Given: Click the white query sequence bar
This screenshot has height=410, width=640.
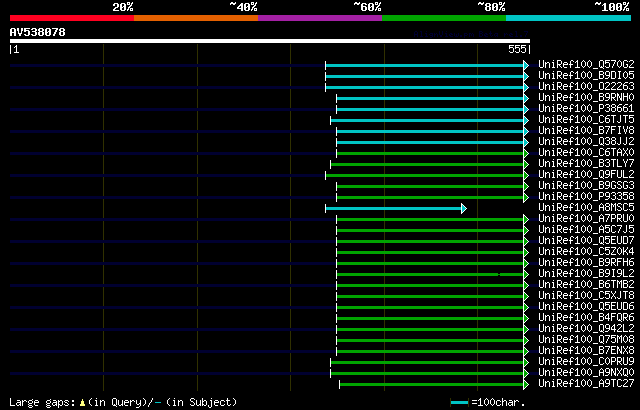Looking at the screenshot, I should pyautogui.click(x=270, y=41).
